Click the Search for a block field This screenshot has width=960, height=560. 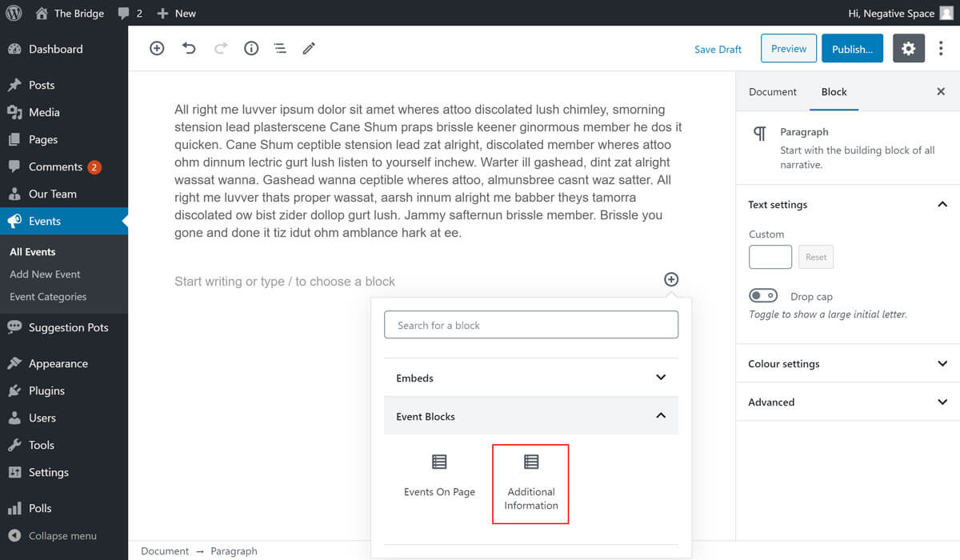[530, 326]
